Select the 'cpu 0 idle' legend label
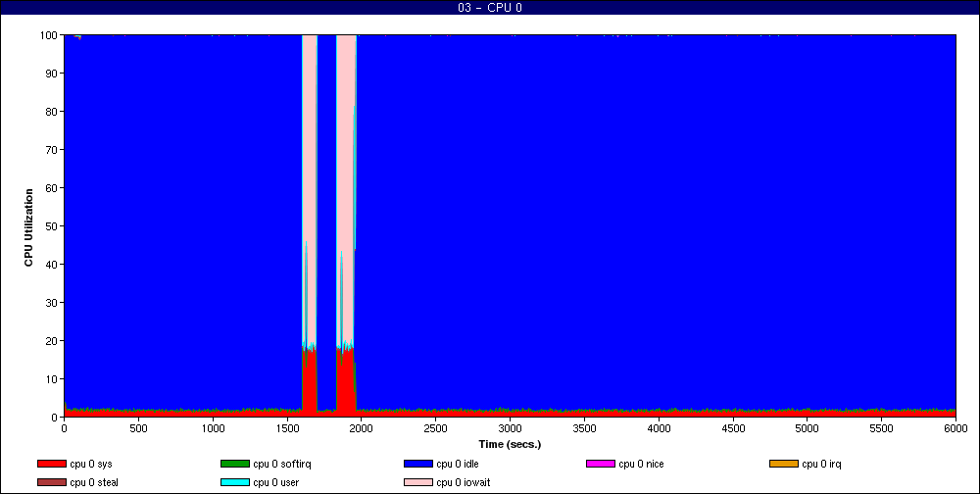The image size is (980, 494). click(x=458, y=464)
